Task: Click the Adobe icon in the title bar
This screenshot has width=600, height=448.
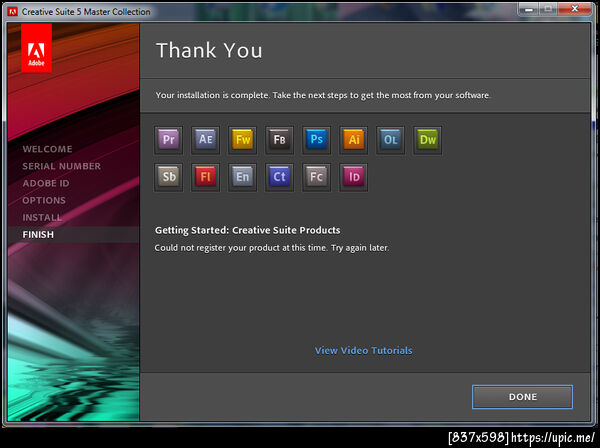Action: [x=13, y=12]
